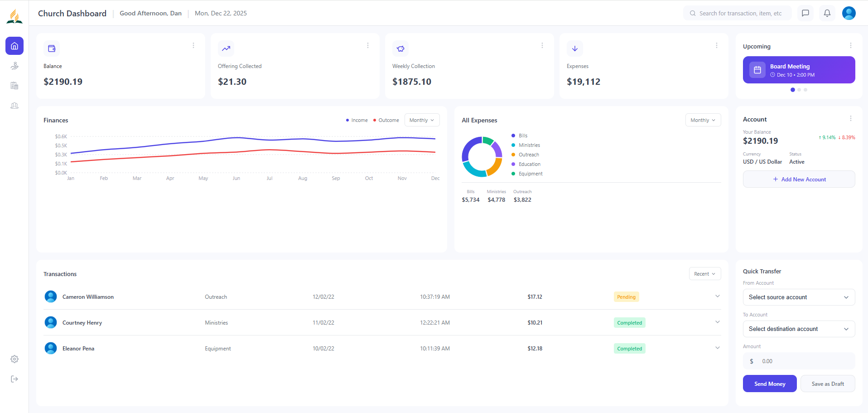Screen dimensions: 868x413
Task: Open the Balance card options menu
Action: 193,45
